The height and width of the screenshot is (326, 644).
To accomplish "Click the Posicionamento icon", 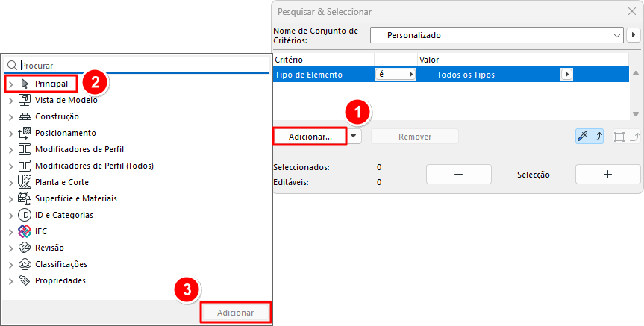I will (x=25, y=133).
